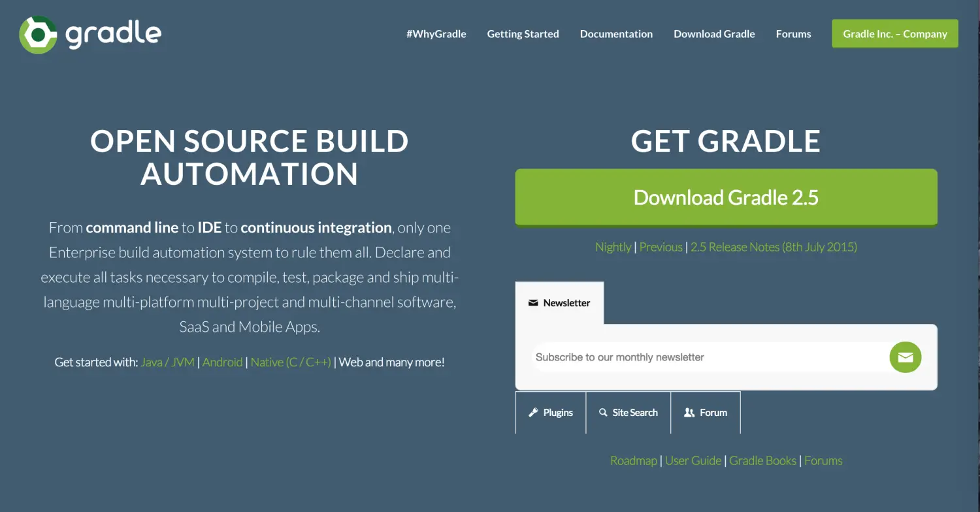Switch to the Plugins tab
980x512 pixels.
(x=551, y=413)
